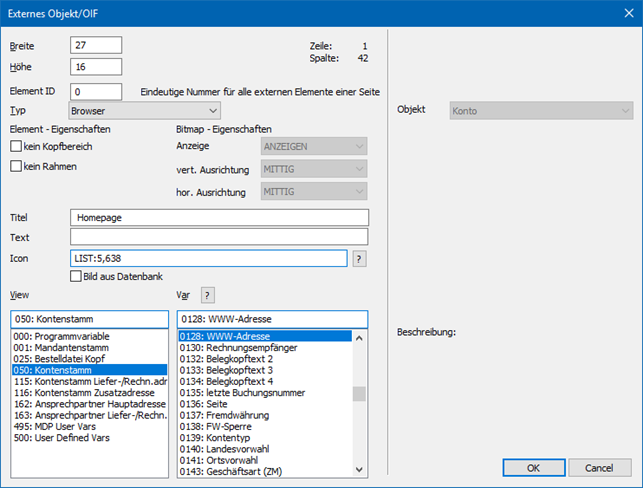Open the Anzeige dropdown

313,147
